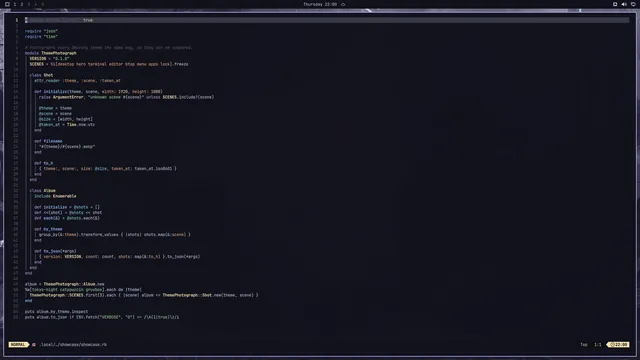The width and height of the screenshot is (640, 360).
Task: Click the raise ArgumentError line
Action: coord(127,97)
